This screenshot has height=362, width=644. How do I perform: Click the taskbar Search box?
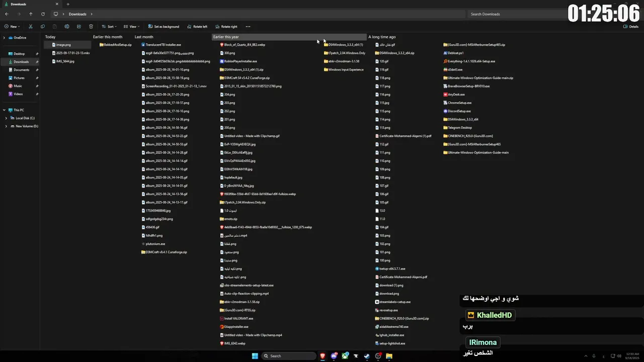pos(289,356)
